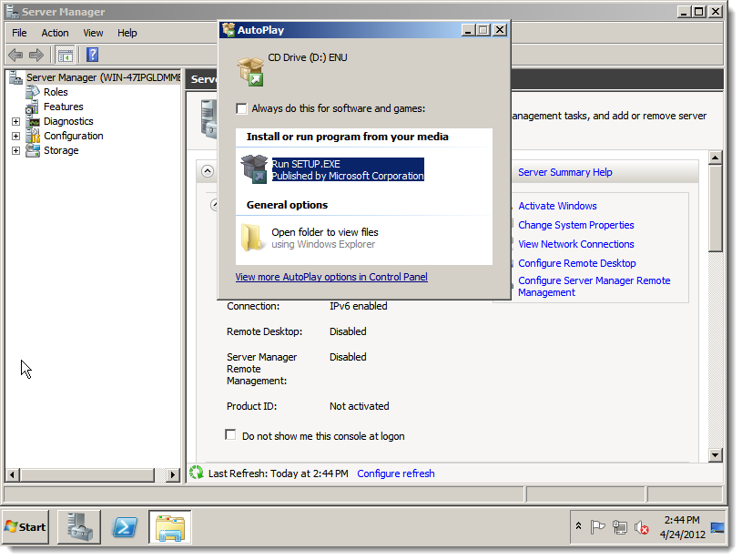Click the network tray icon
Screen dimensions: 742x560
click(619, 527)
